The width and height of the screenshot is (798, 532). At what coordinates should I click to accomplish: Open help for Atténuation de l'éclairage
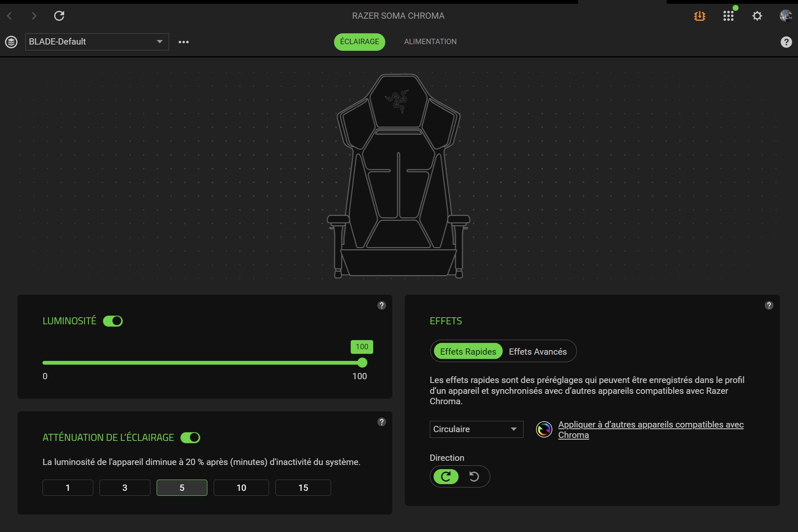point(382,422)
